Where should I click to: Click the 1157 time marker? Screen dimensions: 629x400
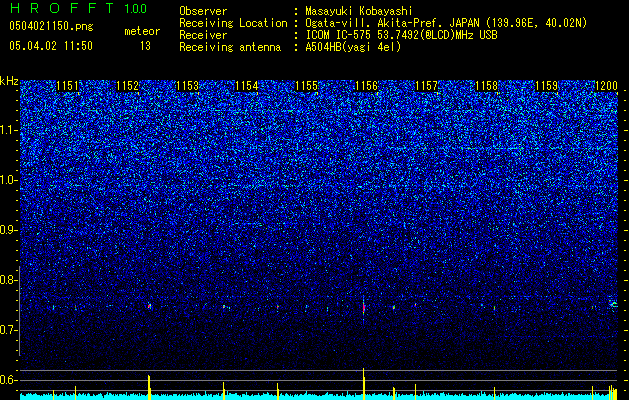click(x=426, y=86)
